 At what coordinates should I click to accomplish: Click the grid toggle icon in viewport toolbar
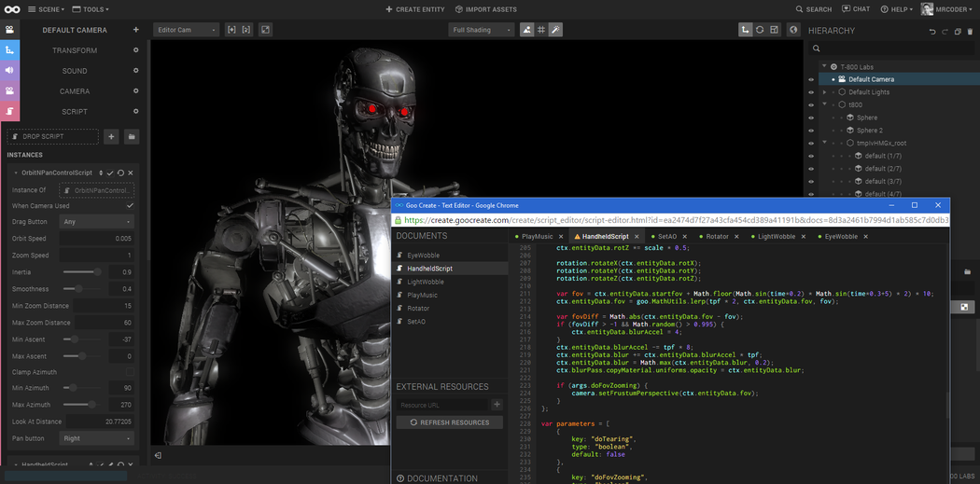click(x=541, y=30)
